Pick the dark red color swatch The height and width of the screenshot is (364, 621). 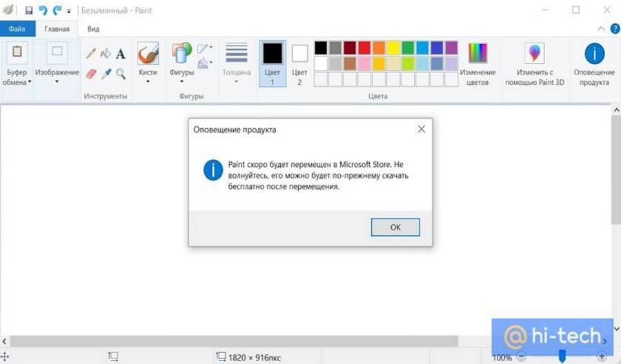tap(350, 48)
